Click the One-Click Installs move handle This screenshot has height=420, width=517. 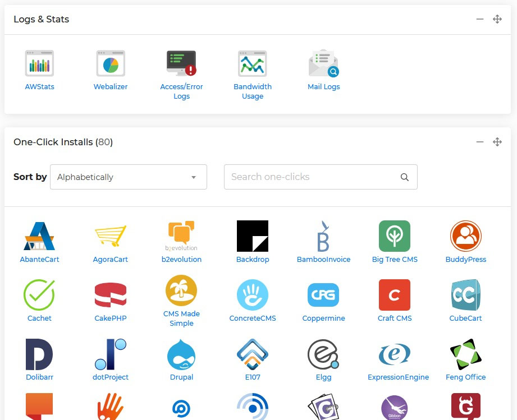tap(497, 142)
